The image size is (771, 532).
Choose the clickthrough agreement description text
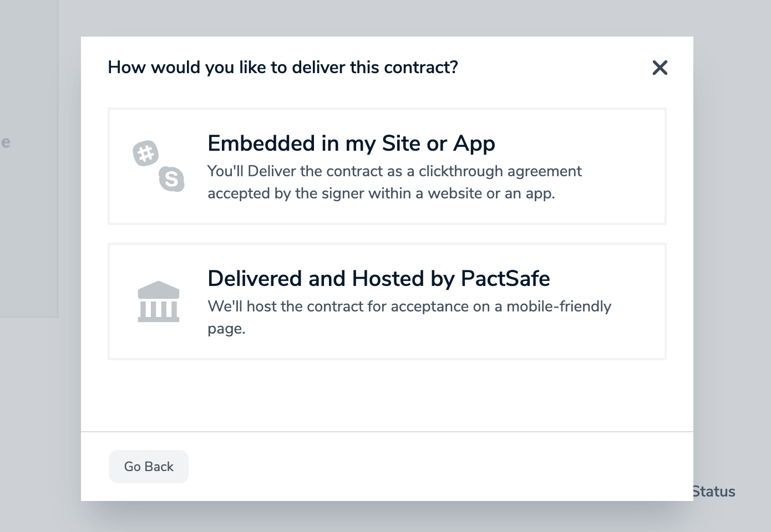(394, 182)
